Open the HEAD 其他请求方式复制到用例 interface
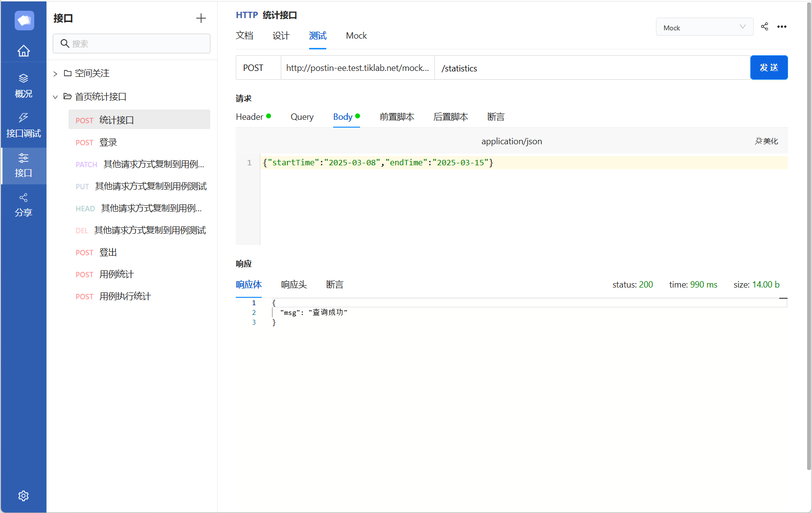The height and width of the screenshot is (513, 812). [x=139, y=208]
